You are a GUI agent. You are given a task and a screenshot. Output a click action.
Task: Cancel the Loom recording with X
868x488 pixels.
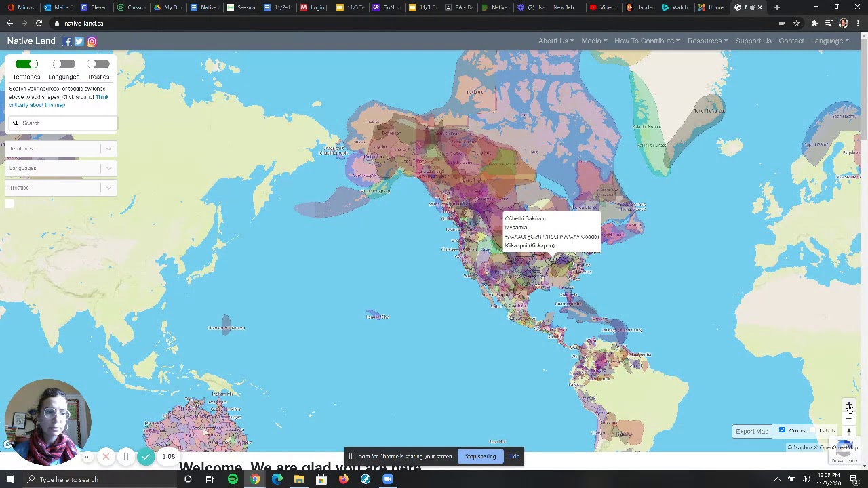point(106,457)
